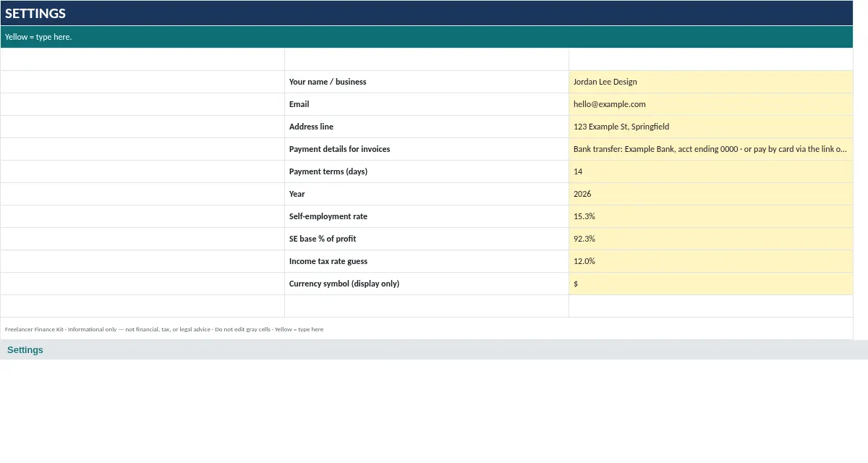The height and width of the screenshot is (463, 868).
Task: Click the 'Payment details for invoices' label
Action: point(339,149)
